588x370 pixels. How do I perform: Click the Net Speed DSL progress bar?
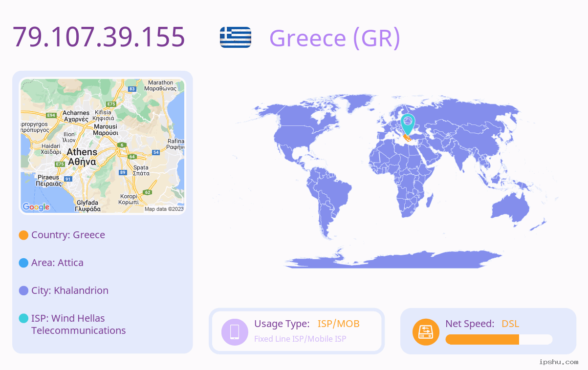(499, 339)
